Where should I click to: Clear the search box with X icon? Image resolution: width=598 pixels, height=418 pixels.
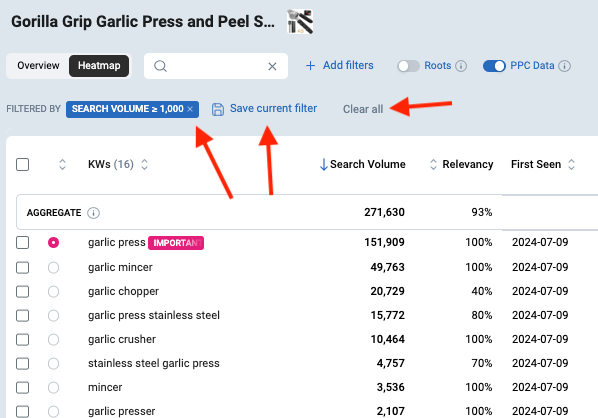pyautogui.click(x=272, y=66)
